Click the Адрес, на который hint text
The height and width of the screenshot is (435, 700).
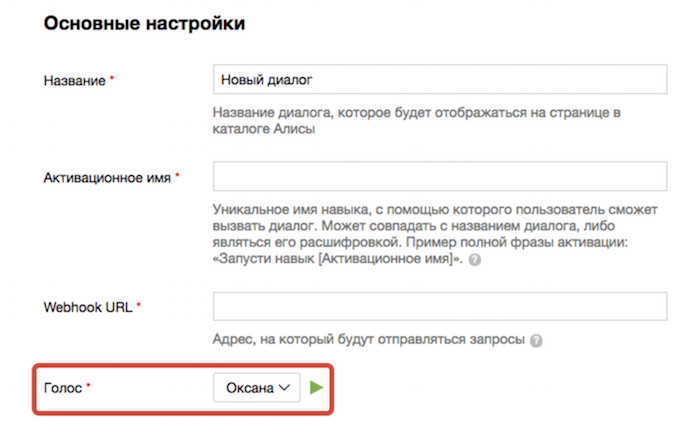pos(369,339)
